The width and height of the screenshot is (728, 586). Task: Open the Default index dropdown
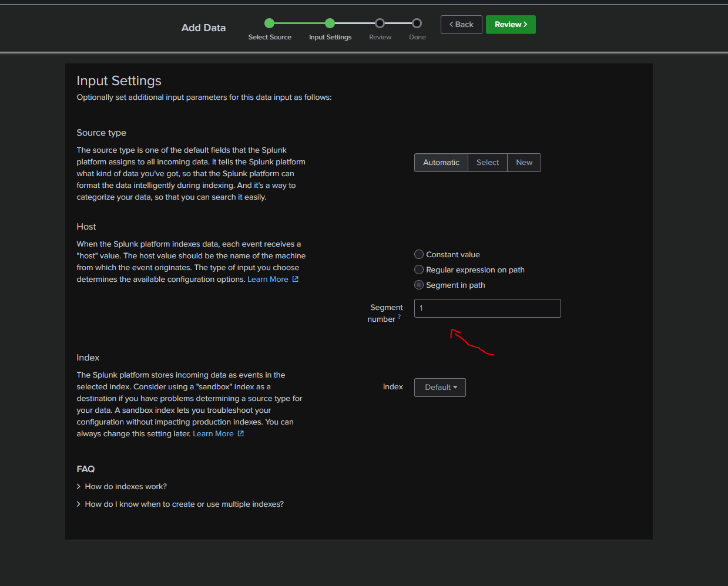click(440, 387)
